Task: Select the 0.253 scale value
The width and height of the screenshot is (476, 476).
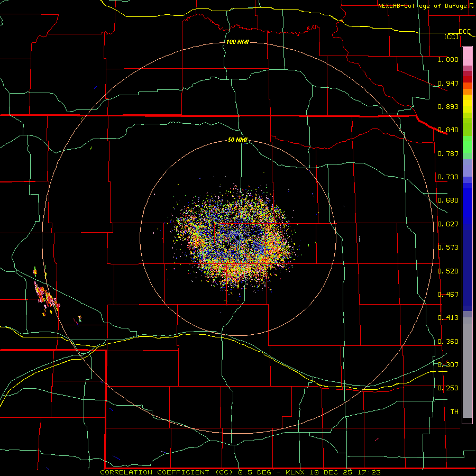Action: pyautogui.click(x=448, y=388)
